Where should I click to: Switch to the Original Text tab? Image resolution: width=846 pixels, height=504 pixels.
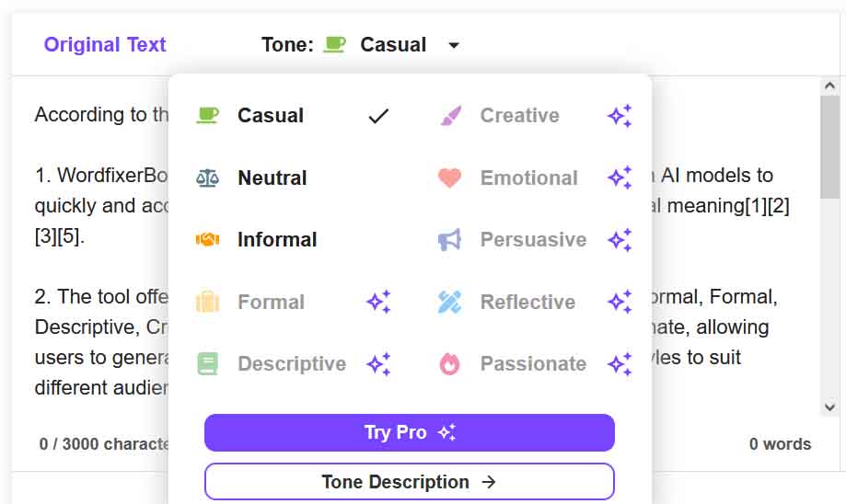[105, 45]
